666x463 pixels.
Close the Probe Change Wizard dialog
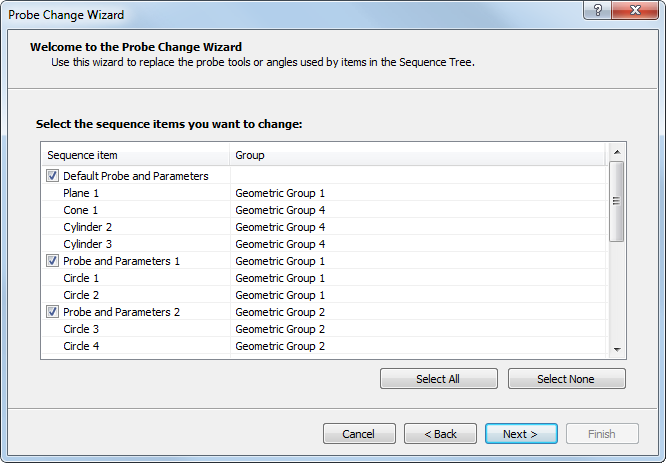tap(635, 11)
